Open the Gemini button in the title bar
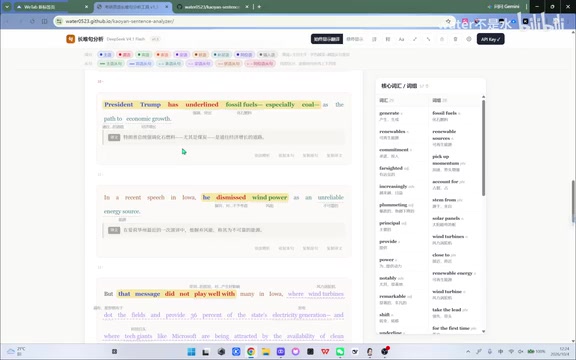 click(x=503, y=7)
